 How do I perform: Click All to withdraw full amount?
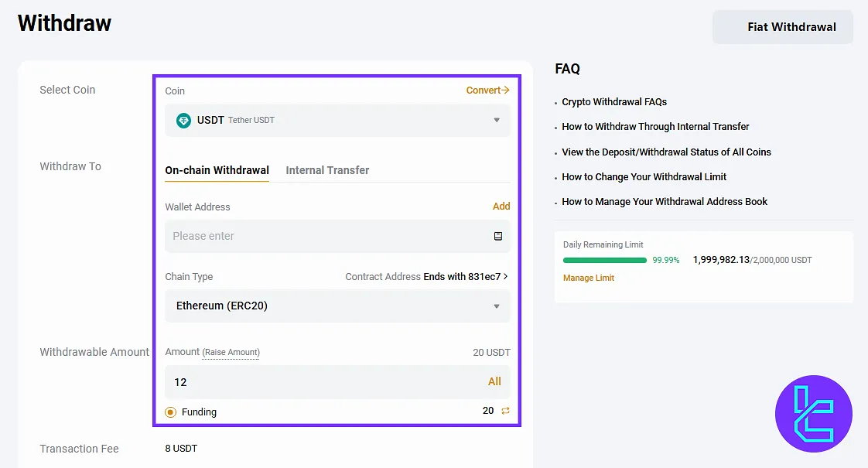click(494, 381)
